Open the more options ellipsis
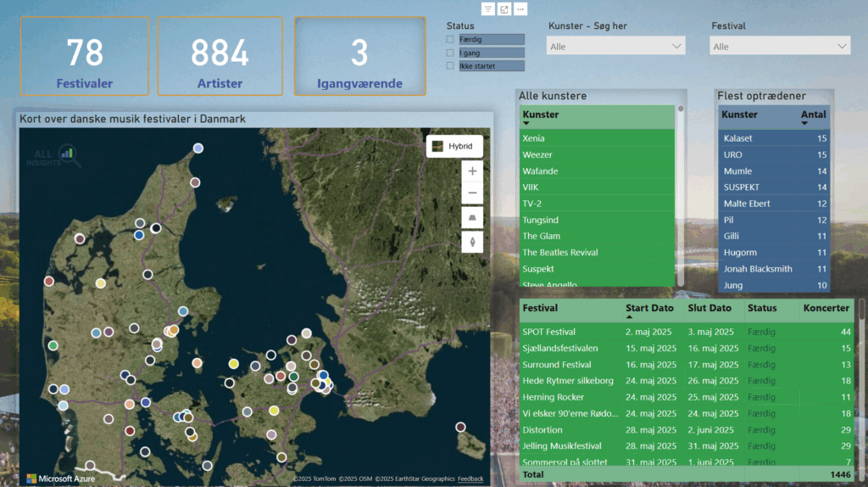This screenshot has height=487, width=868. 520,8
